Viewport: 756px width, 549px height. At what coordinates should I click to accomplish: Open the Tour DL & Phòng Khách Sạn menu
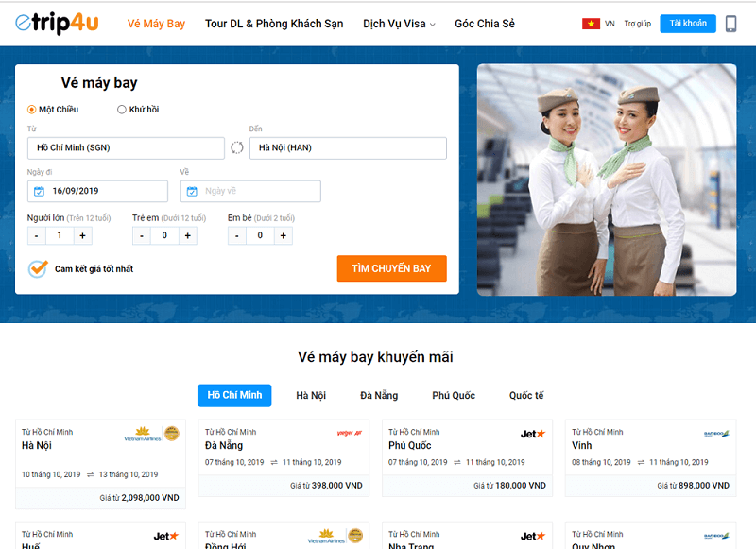pyautogui.click(x=274, y=24)
